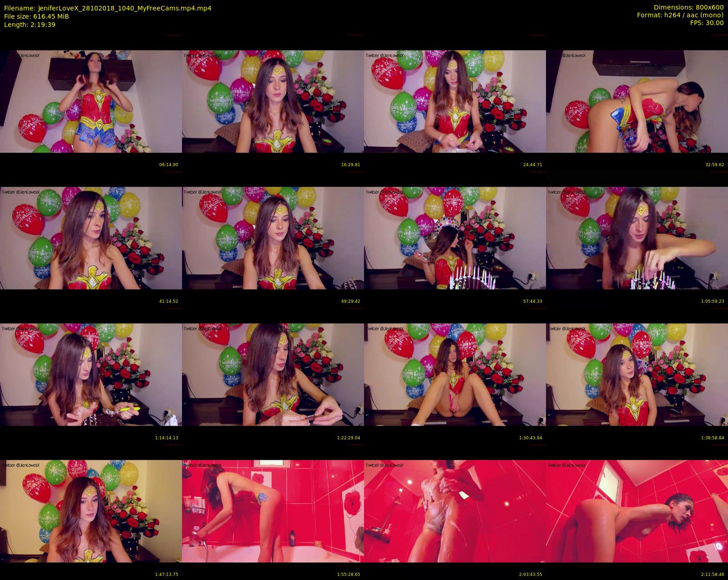Select the timestamp text "16:29.81"

pyautogui.click(x=351, y=165)
